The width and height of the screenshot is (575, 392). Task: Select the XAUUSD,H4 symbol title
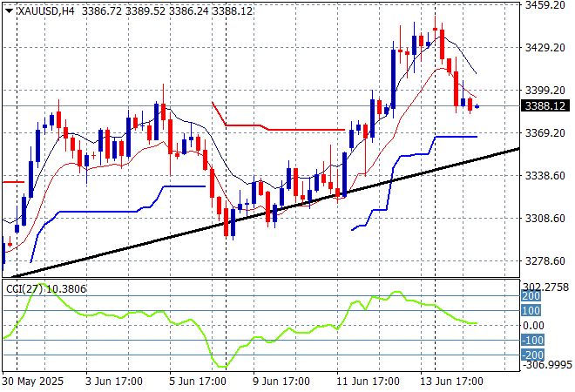pyautogui.click(x=46, y=11)
